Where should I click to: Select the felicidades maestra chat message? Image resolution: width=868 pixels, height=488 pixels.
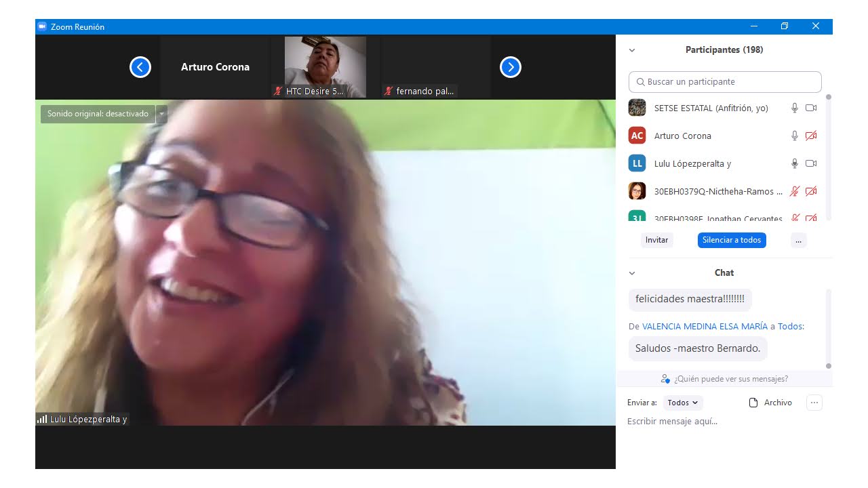[690, 298]
